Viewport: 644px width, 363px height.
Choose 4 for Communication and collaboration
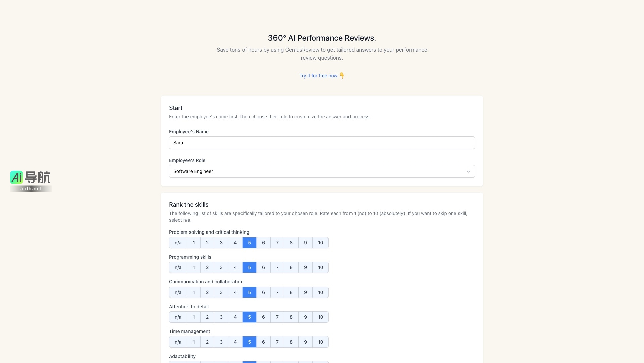coord(235,292)
